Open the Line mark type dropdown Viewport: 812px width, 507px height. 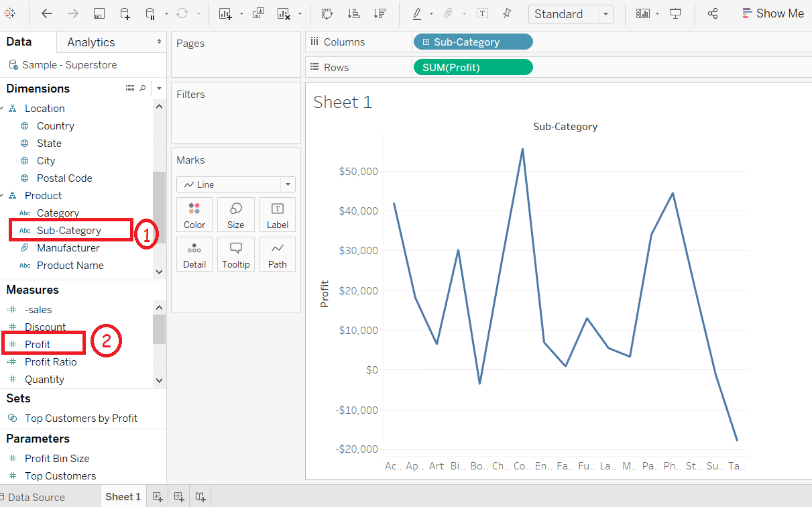pyautogui.click(x=236, y=184)
